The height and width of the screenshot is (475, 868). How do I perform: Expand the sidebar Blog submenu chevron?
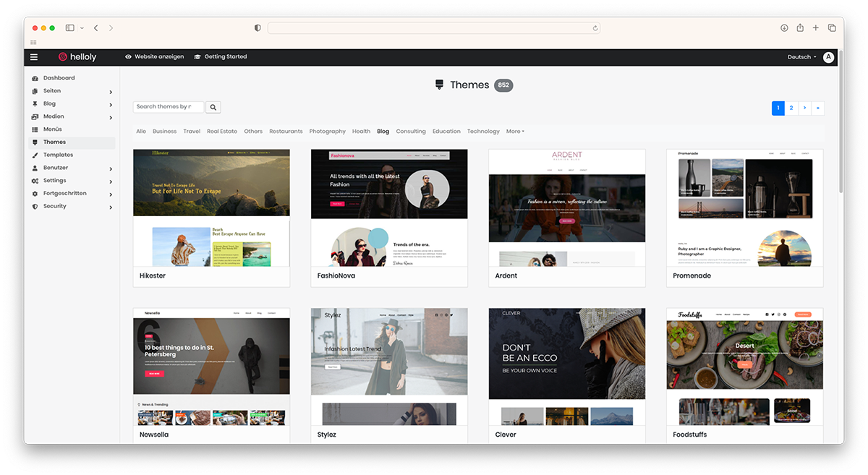[x=111, y=105]
